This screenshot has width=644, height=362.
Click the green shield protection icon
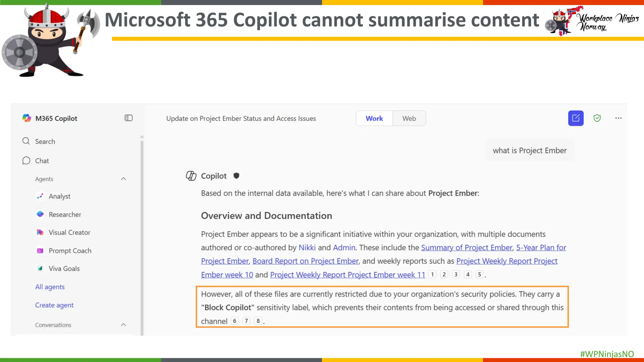597,118
